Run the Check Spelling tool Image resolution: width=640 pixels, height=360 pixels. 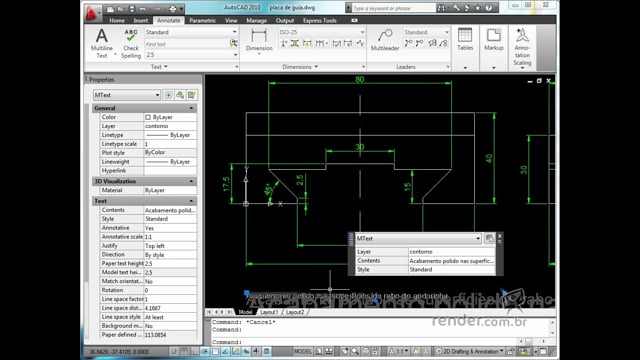(x=131, y=43)
